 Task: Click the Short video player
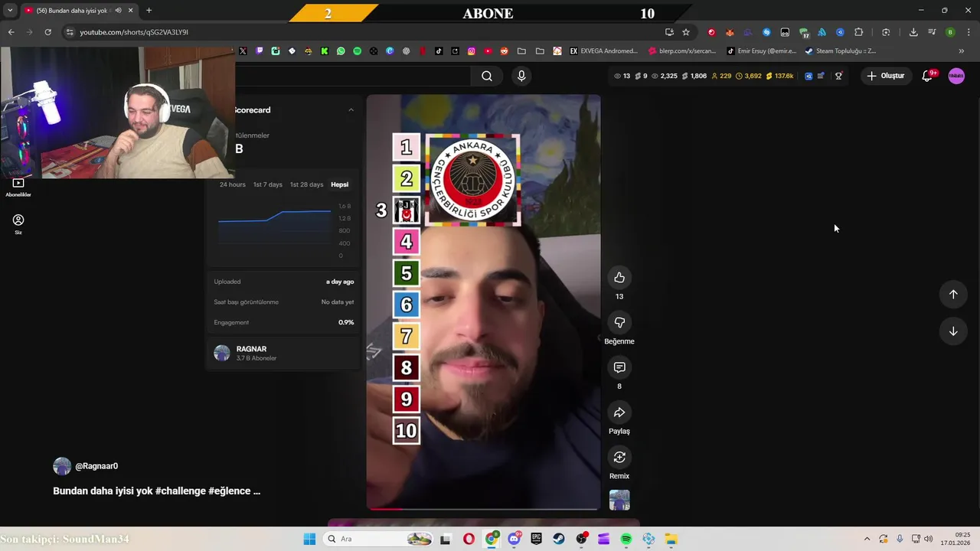pos(484,302)
